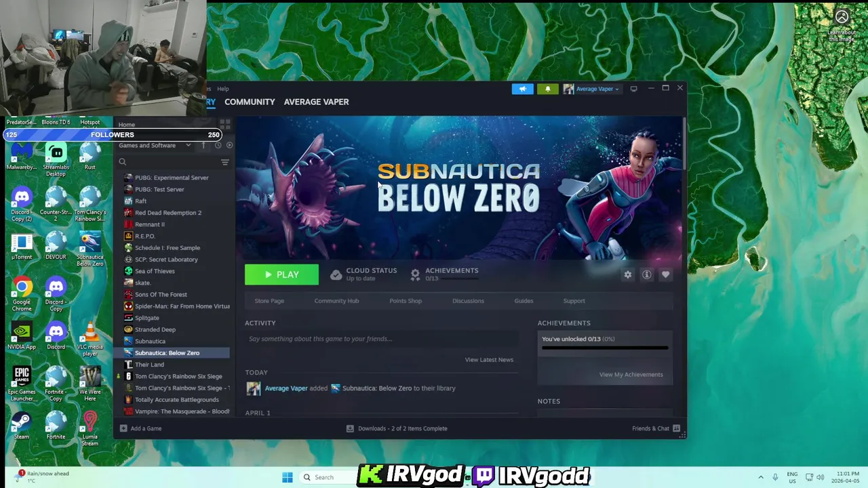Open Downloads status at bottom
The height and width of the screenshot is (488, 868).
397,428
